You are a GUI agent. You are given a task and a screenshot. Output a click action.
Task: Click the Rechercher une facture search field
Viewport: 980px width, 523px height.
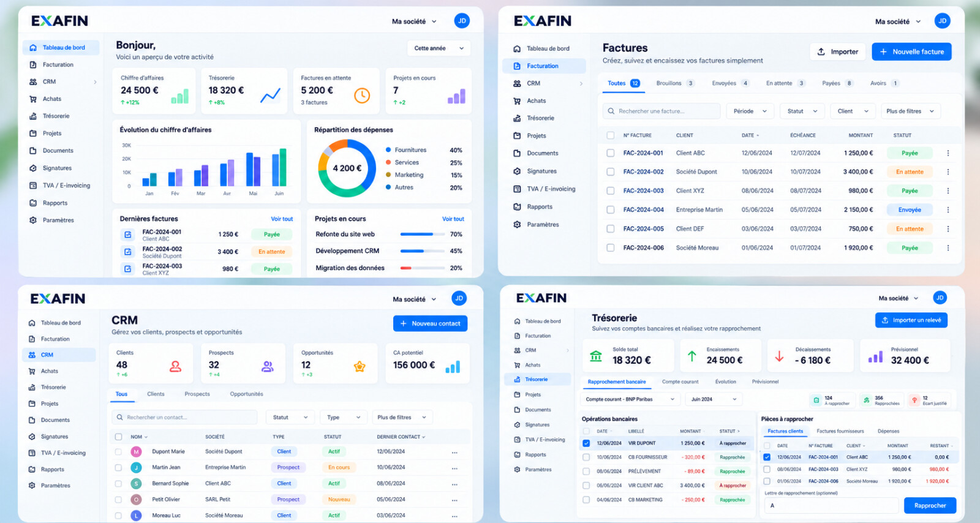click(661, 111)
